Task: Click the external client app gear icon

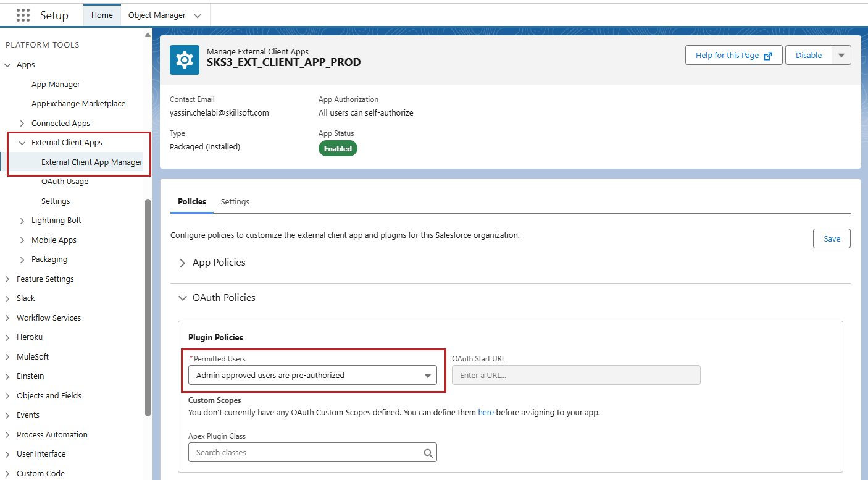Action: pos(185,60)
